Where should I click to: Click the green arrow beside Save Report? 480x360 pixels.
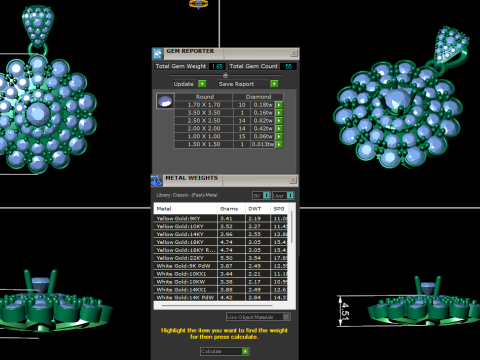click(x=274, y=84)
